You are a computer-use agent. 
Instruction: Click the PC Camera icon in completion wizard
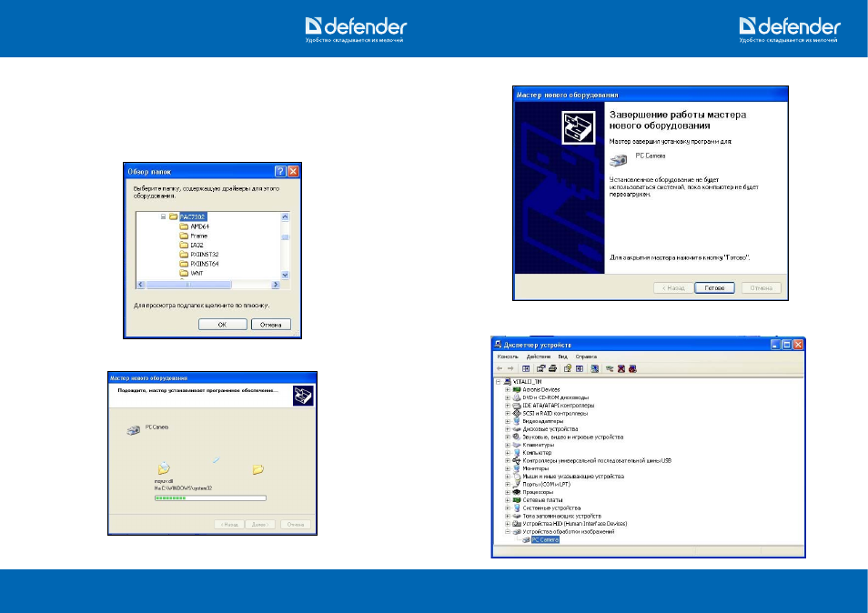[x=619, y=160]
